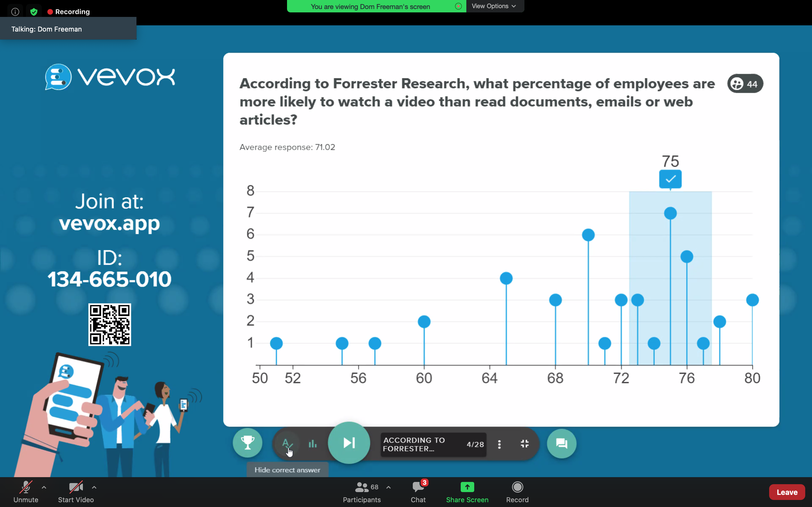This screenshot has width=812, height=507.
Task: Toggle the Unmute microphone button
Action: (x=25, y=491)
